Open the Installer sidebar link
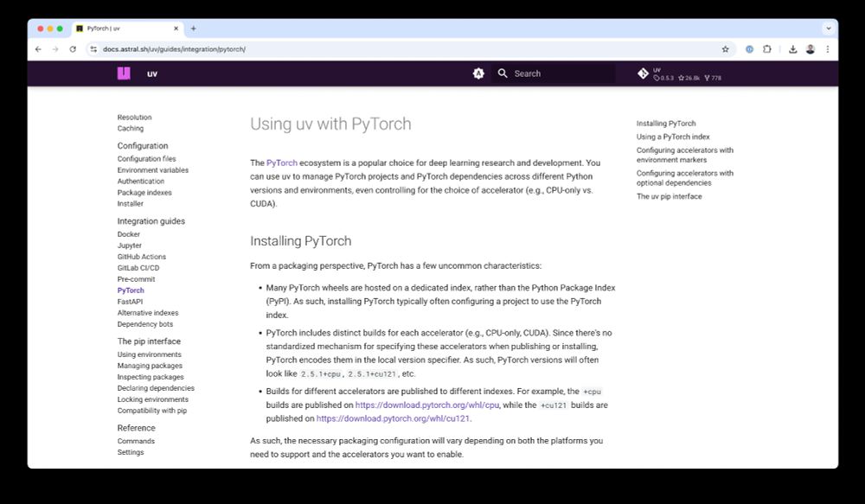865x504 pixels. point(131,203)
